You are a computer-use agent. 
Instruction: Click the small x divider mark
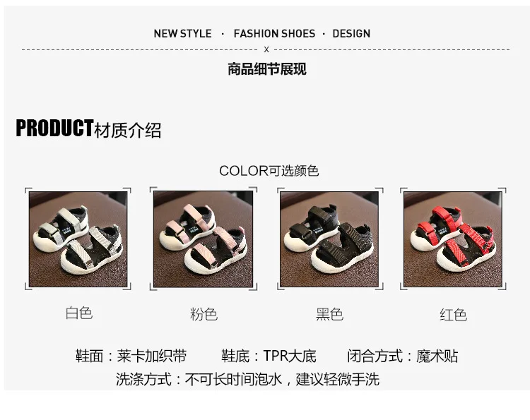[x=266, y=49]
